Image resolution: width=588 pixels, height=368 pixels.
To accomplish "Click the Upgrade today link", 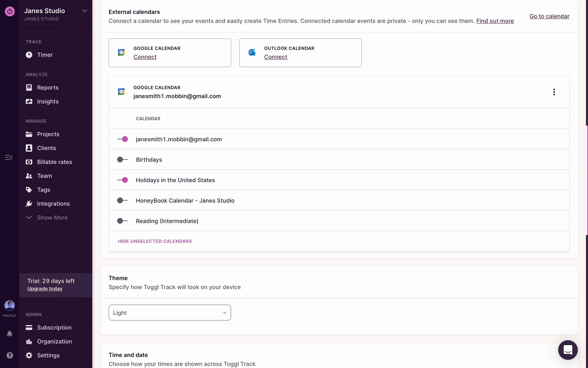I will 45,289.
